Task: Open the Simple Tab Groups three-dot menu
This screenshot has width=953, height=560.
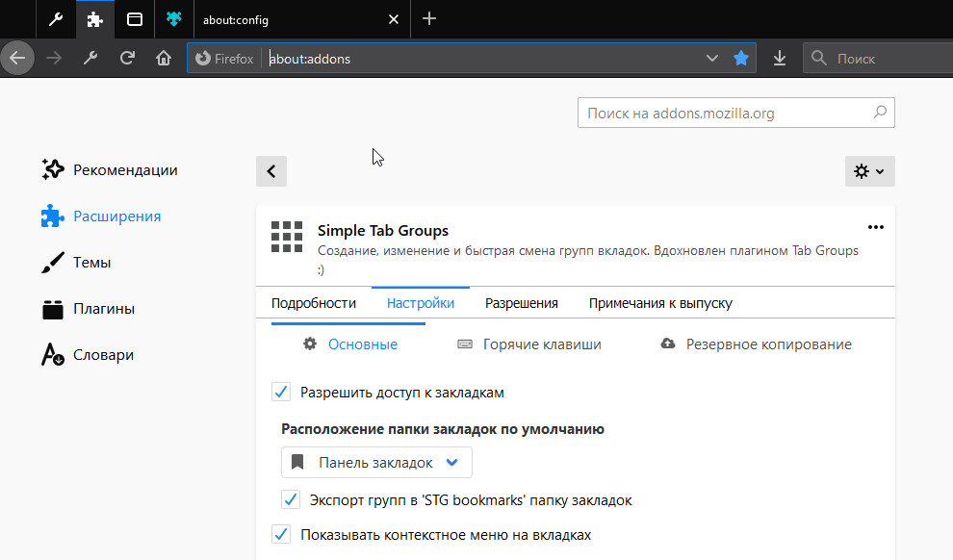Action: click(876, 227)
